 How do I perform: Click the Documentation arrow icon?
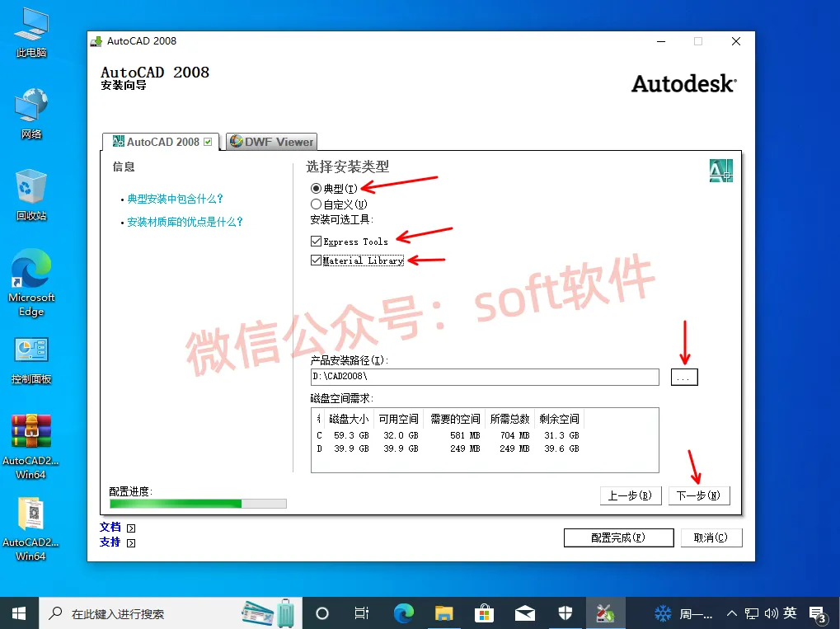point(131,528)
